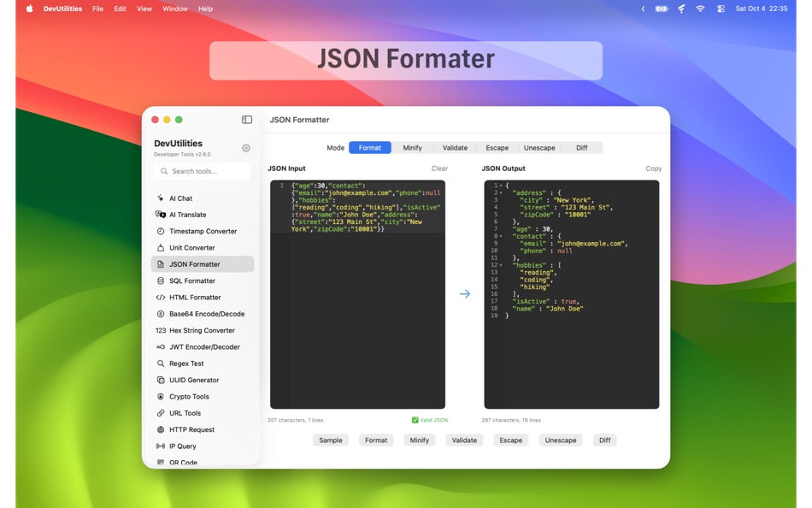Switch Mode to Format
The height and width of the screenshot is (508, 812).
pos(370,148)
